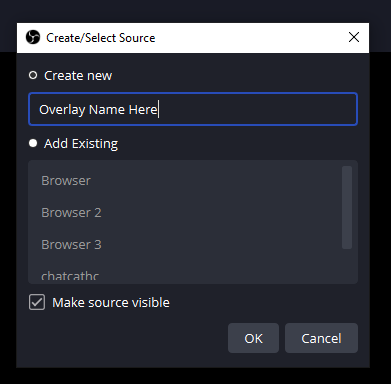
Task: Uncheck the Make source visible checkbox
Action: pos(37,302)
